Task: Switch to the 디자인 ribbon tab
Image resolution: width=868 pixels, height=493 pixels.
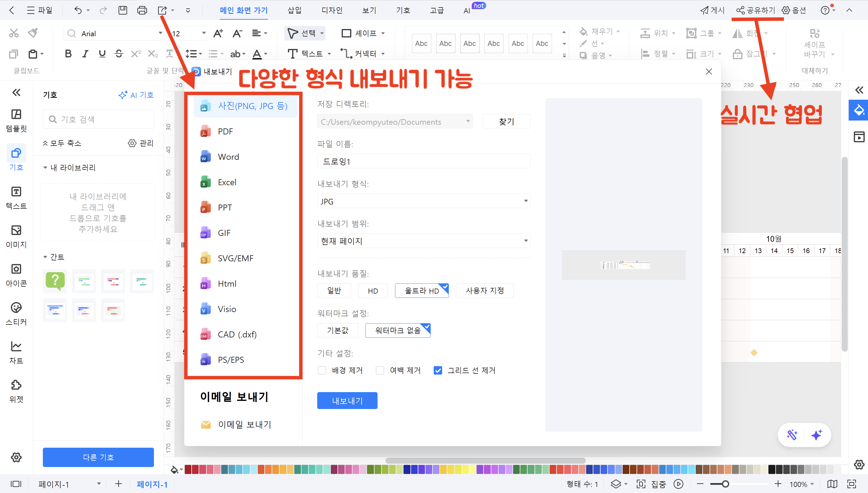Action: click(332, 10)
